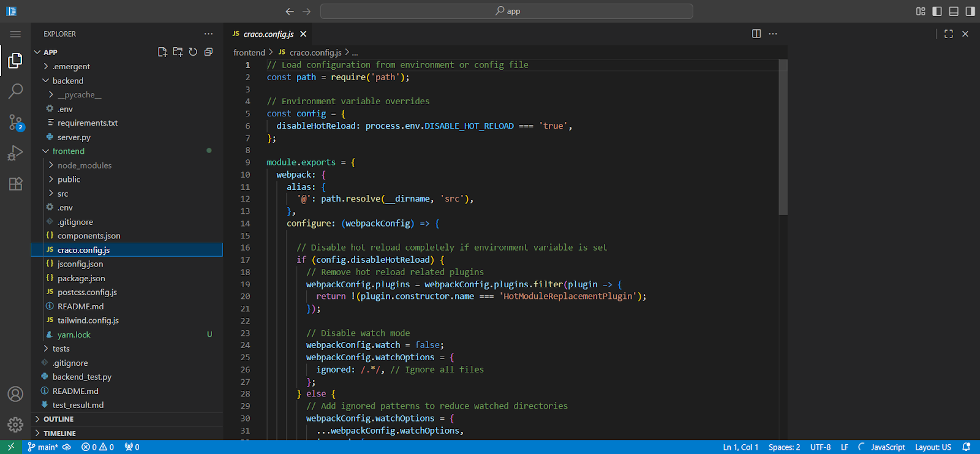Open Explorer views and more actions menu
This screenshot has height=454, width=980.
pyautogui.click(x=209, y=34)
